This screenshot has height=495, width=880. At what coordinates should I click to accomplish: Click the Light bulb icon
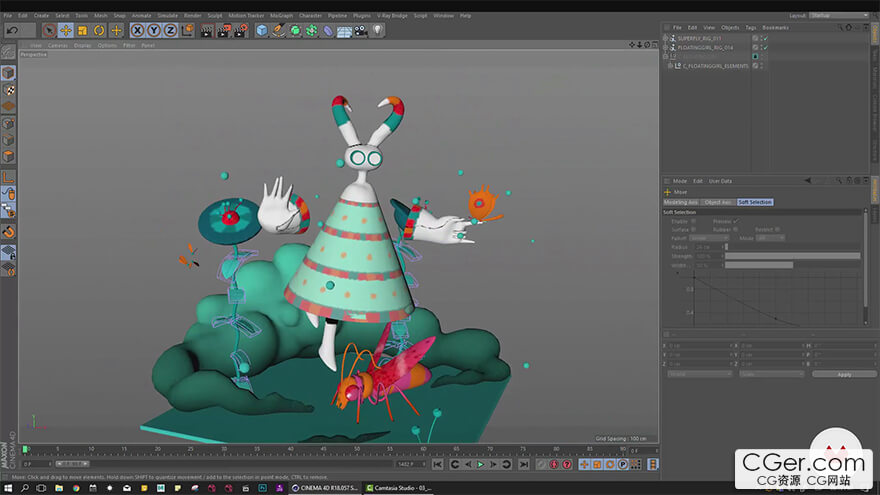click(377, 30)
